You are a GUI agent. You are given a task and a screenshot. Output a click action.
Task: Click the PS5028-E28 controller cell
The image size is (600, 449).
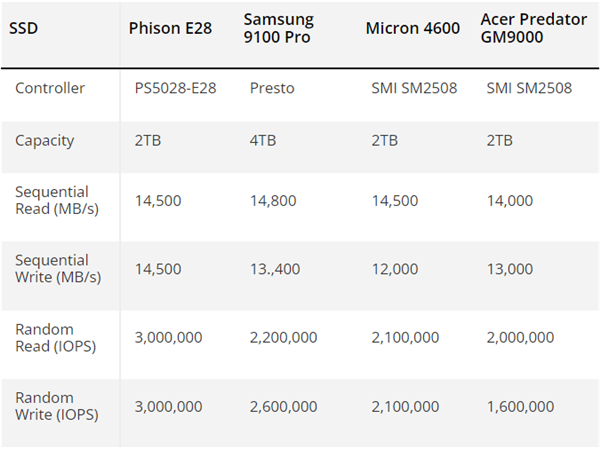coord(174,88)
